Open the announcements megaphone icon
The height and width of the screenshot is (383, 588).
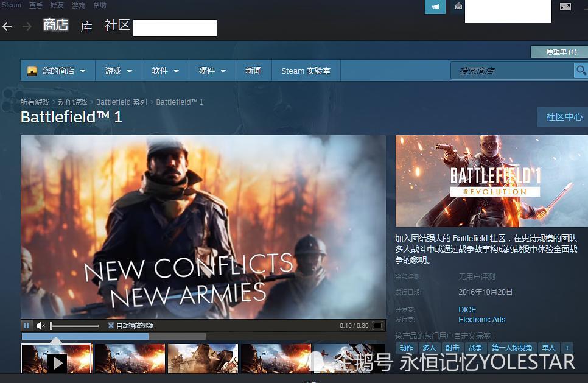[x=435, y=7]
